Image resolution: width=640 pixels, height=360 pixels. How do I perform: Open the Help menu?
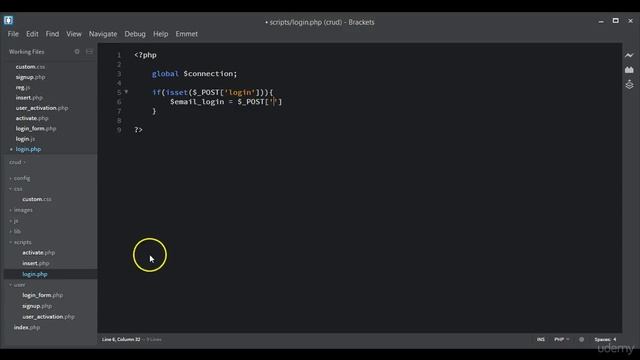pyautogui.click(x=160, y=34)
